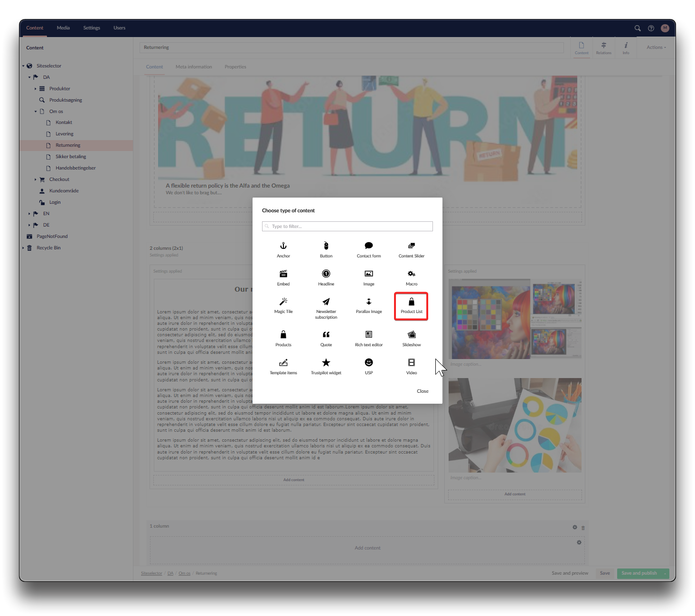Open the Relations panel icon

click(x=604, y=48)
